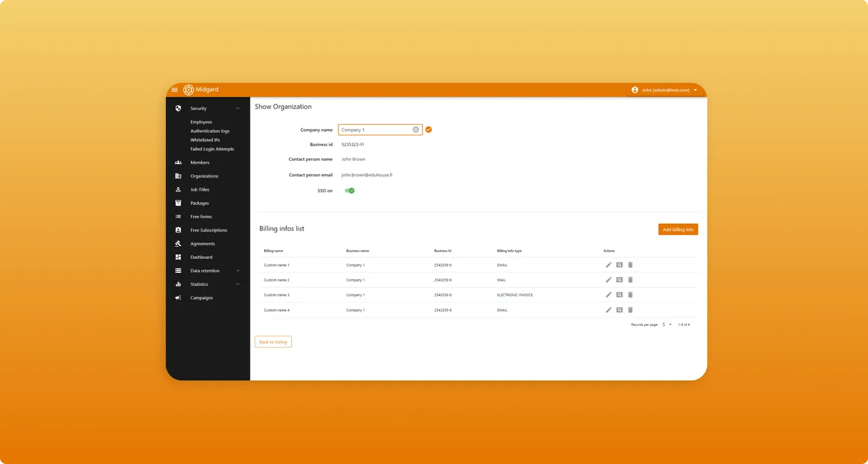Click the Agreements gavel icon
This screenshot has width=868, height=464.
click(x=178, y=244)
